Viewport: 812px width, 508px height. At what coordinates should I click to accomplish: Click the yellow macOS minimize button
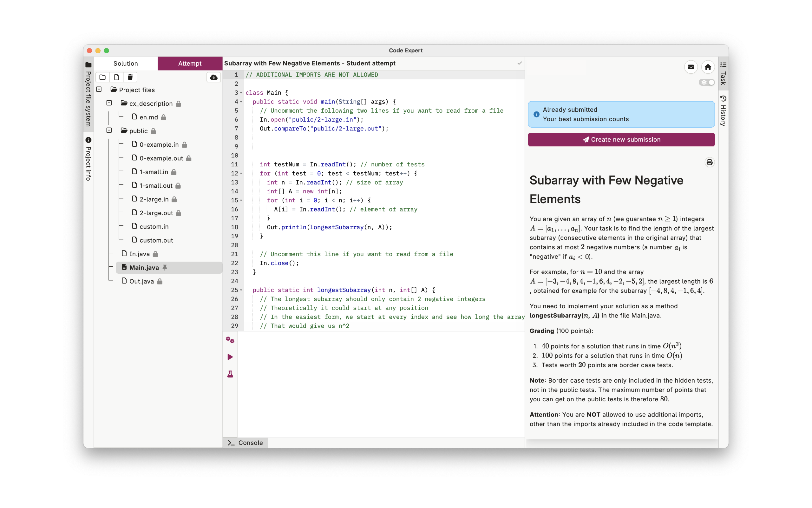coord(98,51)
